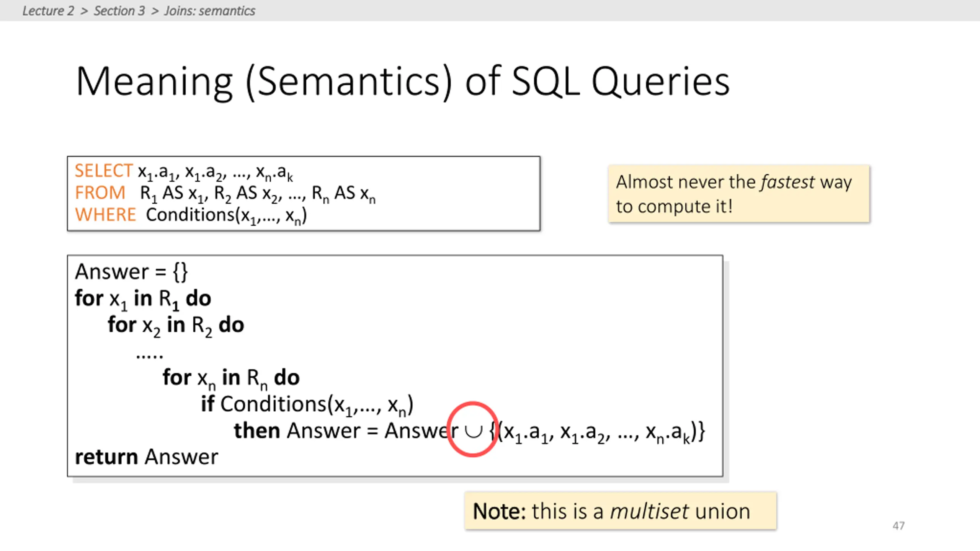Select the for x2 in R2 do line

click(x=176, y=326)
